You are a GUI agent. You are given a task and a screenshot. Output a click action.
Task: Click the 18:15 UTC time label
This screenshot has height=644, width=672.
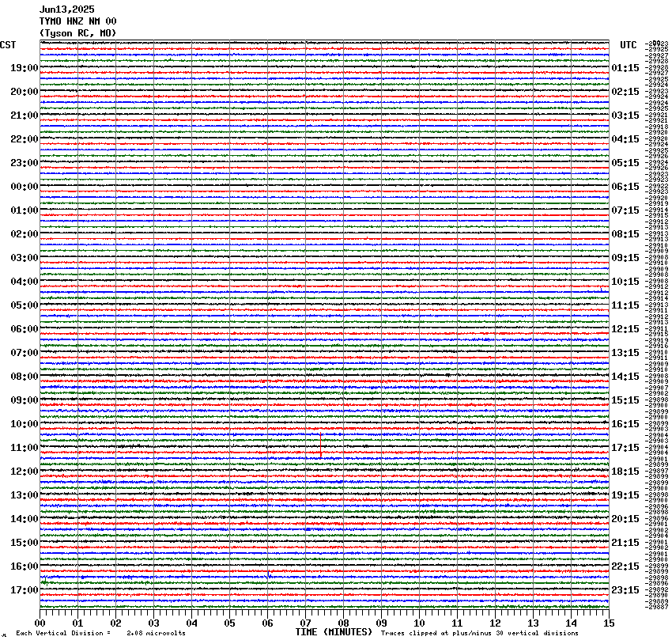pos(625,472)
